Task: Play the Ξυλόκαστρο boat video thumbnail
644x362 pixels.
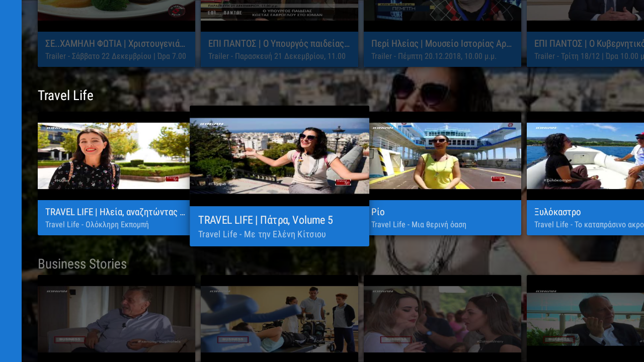Action: point(585,156)
